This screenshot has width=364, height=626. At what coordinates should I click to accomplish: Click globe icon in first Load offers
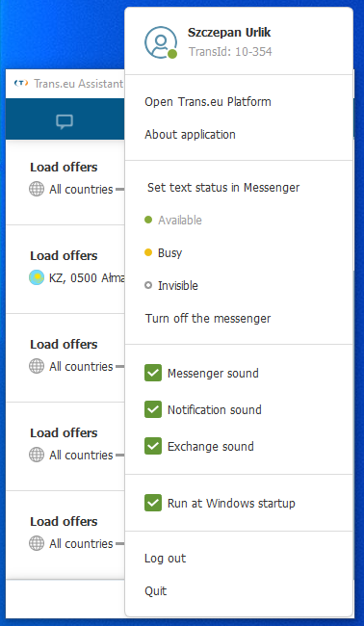tap(37, 189)
